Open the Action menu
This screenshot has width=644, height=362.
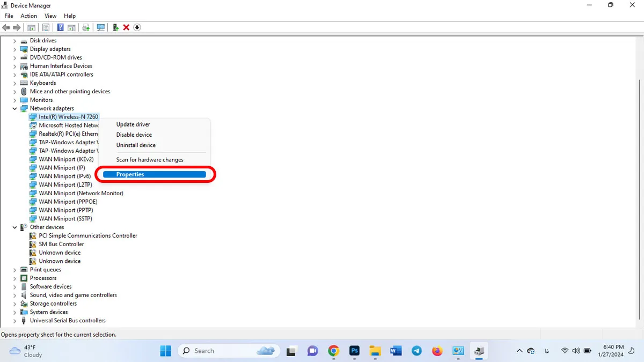(x=28, y=16)
